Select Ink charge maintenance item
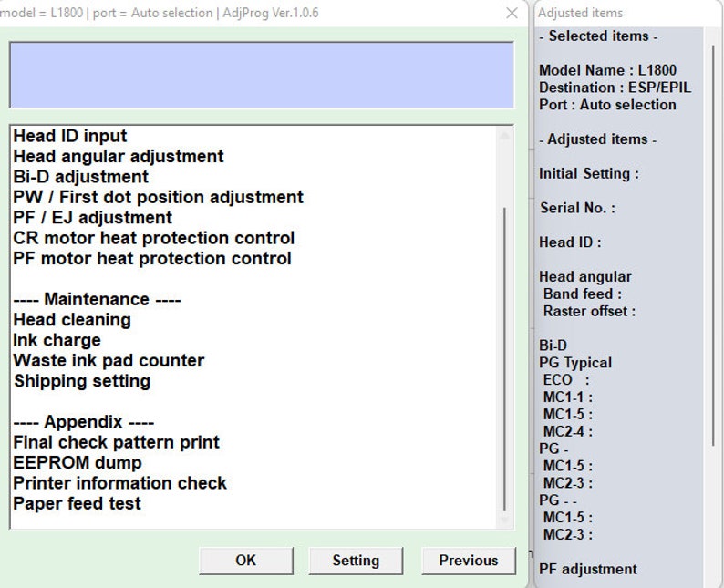The image size is (724, 588). [x=57, y=340]
